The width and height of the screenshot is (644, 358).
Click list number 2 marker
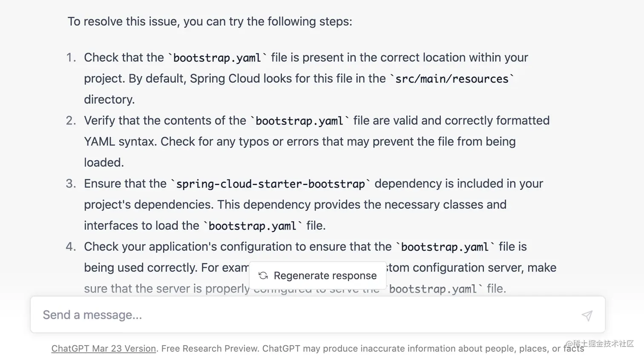pos(71,121)
